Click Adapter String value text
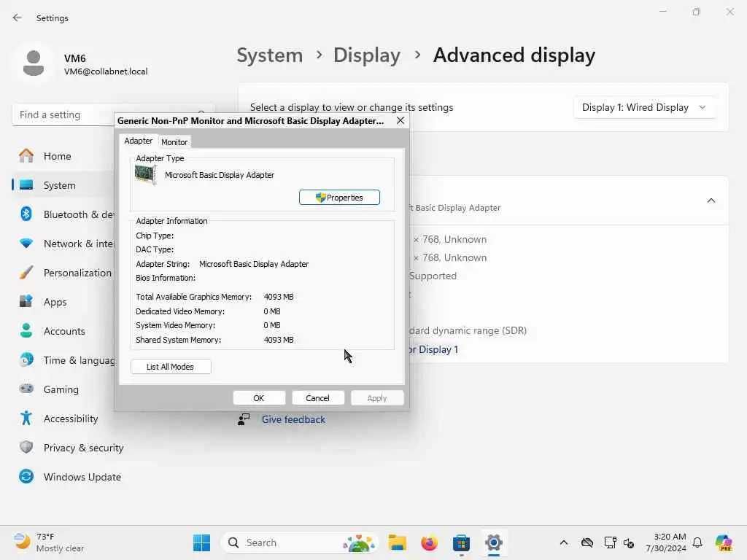Image resolution: width=747 pixels, height=560 pixels. 253,264
